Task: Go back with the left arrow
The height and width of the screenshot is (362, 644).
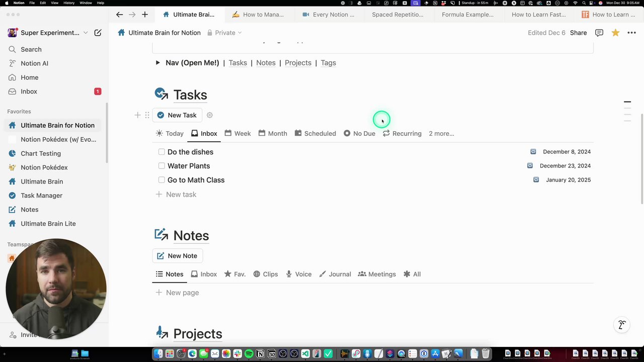Action: [x=119, y=15]
